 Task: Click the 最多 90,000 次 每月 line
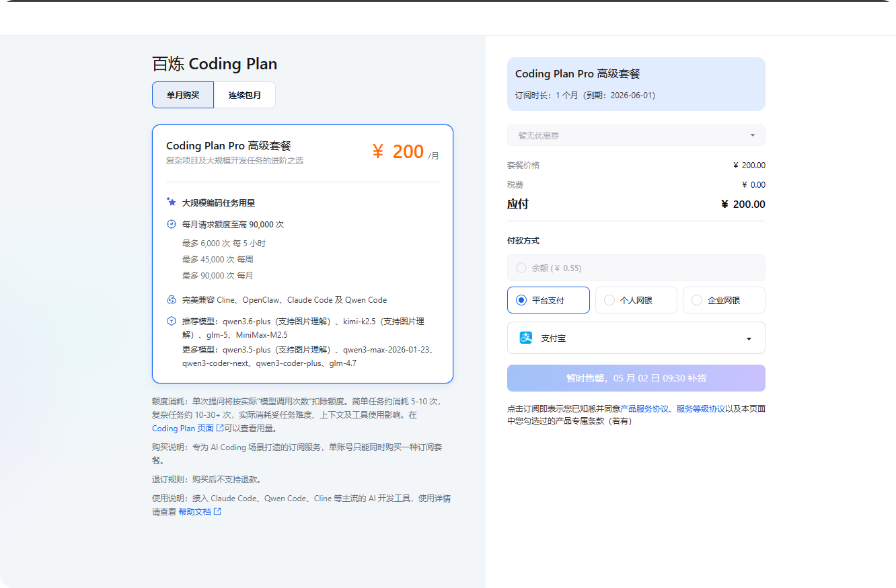coord(218,275)
